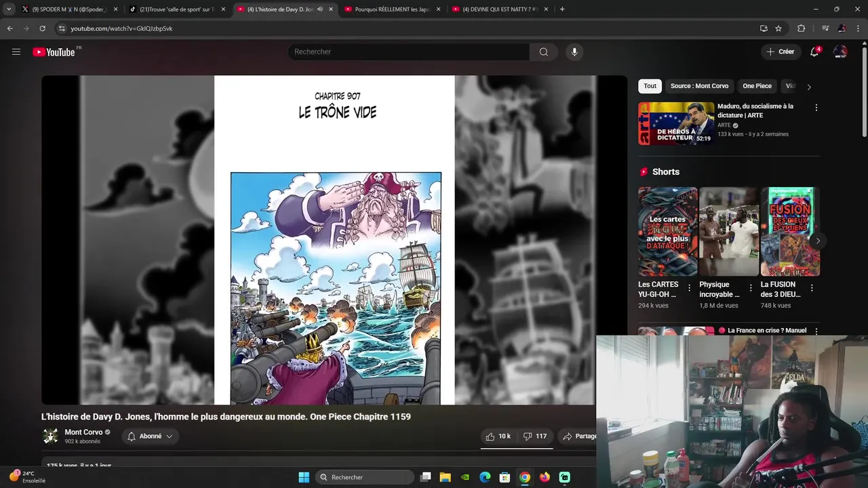This screenshot has height=488, width=868.
Task: Open the weather widget 24°C
Action: [x=27, y=477]
